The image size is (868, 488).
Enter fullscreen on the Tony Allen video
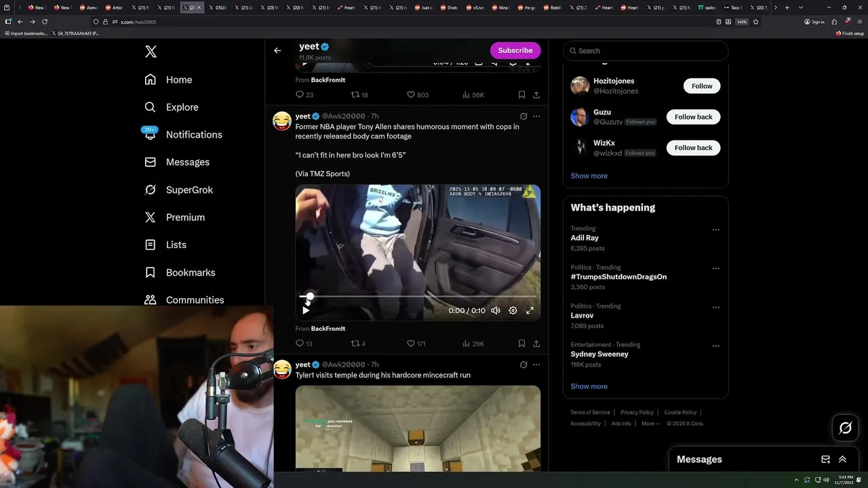point(530,310)
